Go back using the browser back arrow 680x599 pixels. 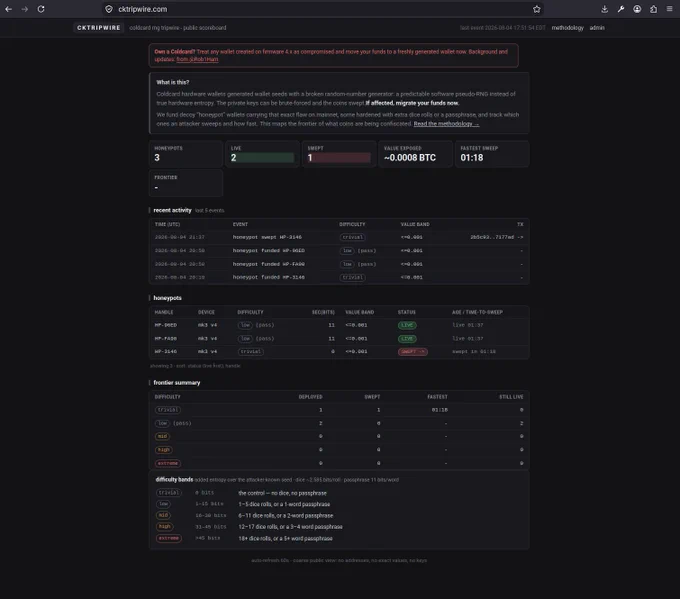pyautogui.click(x=9, y=9)
